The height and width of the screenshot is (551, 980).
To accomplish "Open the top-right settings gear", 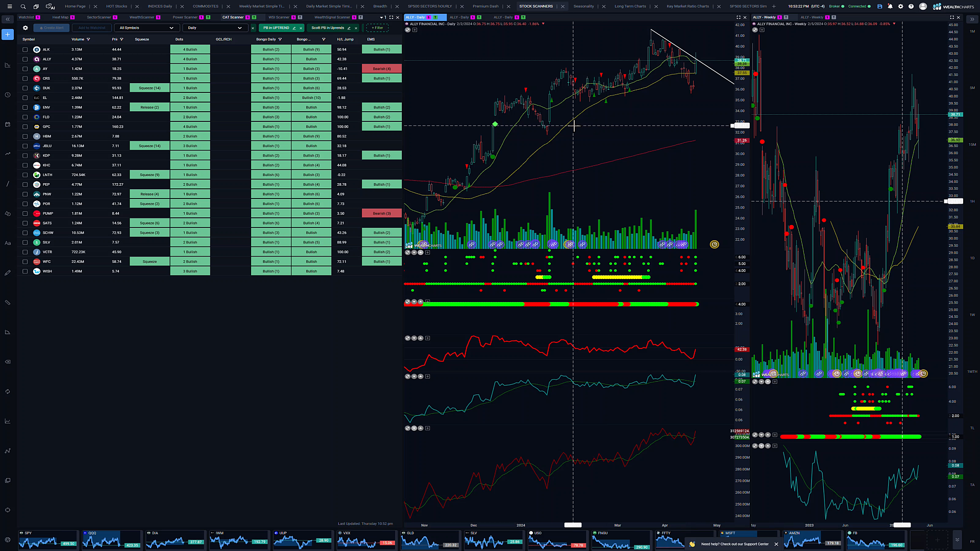I will 901,7.
